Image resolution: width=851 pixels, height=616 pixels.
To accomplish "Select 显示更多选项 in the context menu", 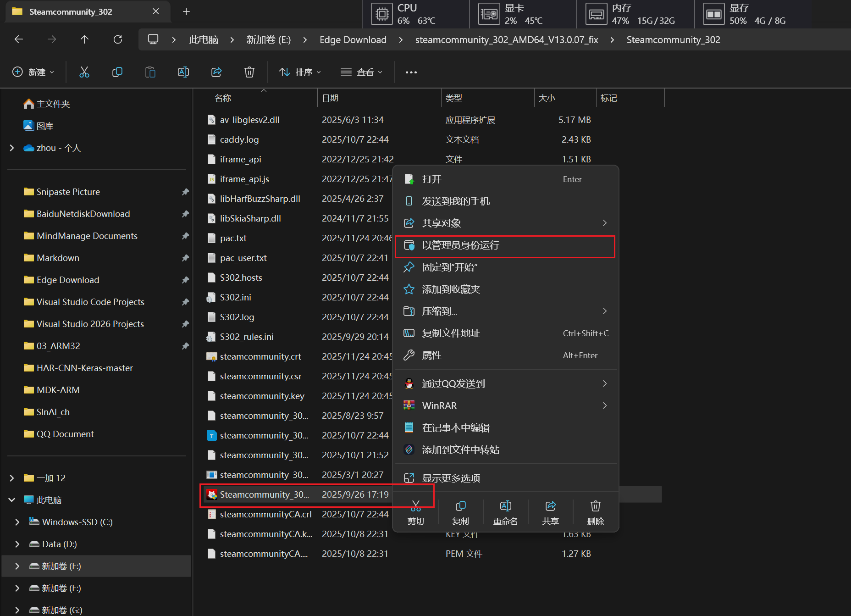I will pos(506,478).
